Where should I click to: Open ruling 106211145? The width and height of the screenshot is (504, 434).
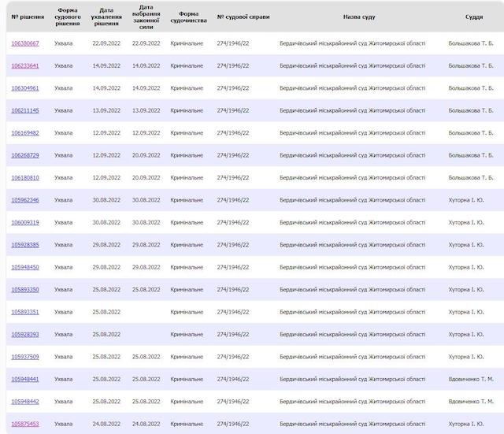pyautogui.click(x=24, y=110)
